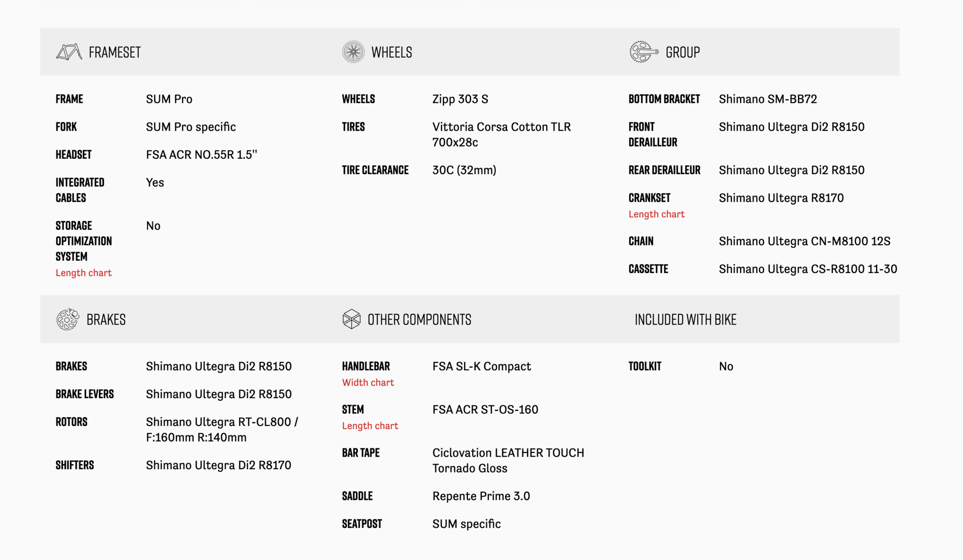Click the cassette value 'Shimano Ultegra CS-R8100 11-30'
This screenshot has height=560, width=963.
[808, 269]
